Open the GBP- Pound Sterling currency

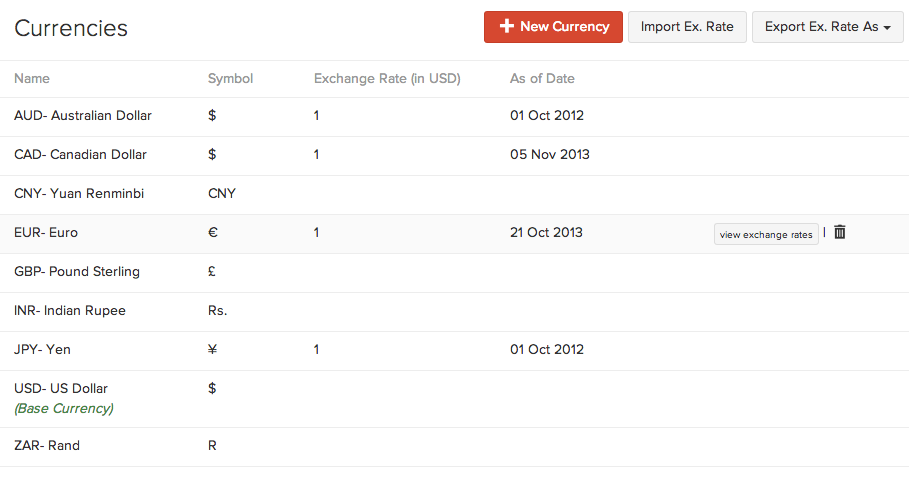77,272
